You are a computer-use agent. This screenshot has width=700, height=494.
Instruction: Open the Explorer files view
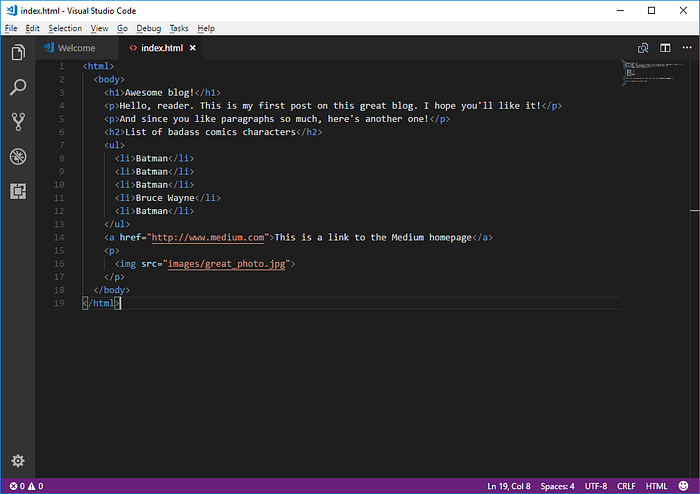click(x=18, y=52)
